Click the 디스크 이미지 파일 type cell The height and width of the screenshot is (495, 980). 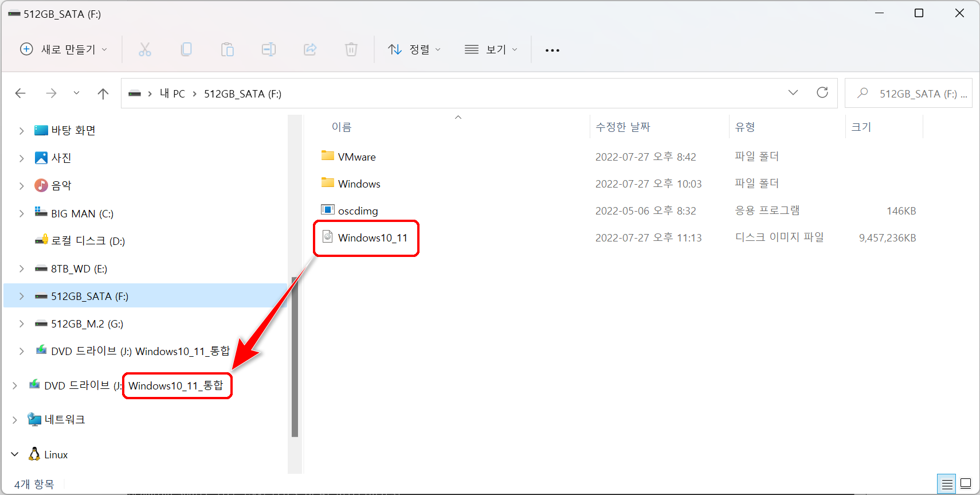click(x=779, y=237)
